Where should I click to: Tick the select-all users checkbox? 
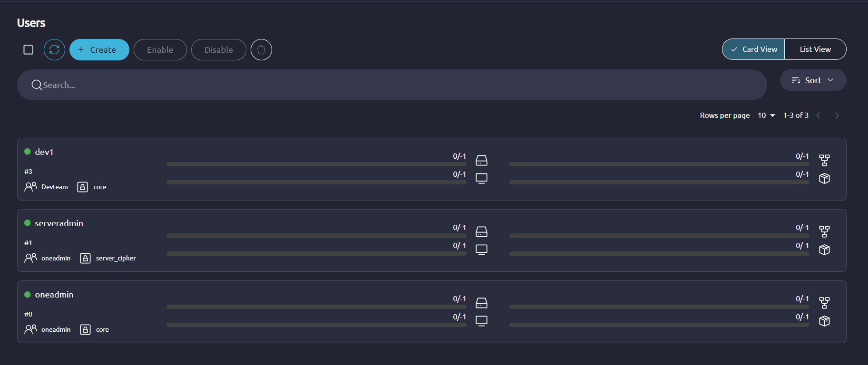tap(29, 49)
